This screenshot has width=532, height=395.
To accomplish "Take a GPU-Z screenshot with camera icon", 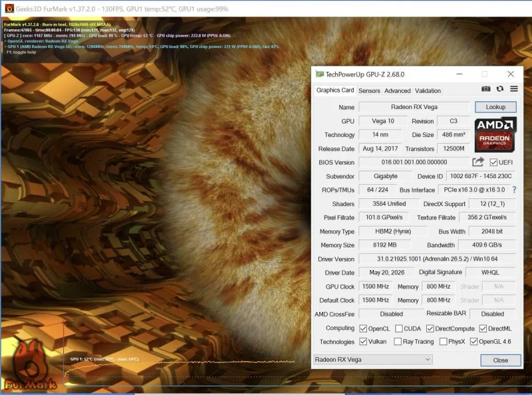I will [486, 89].
